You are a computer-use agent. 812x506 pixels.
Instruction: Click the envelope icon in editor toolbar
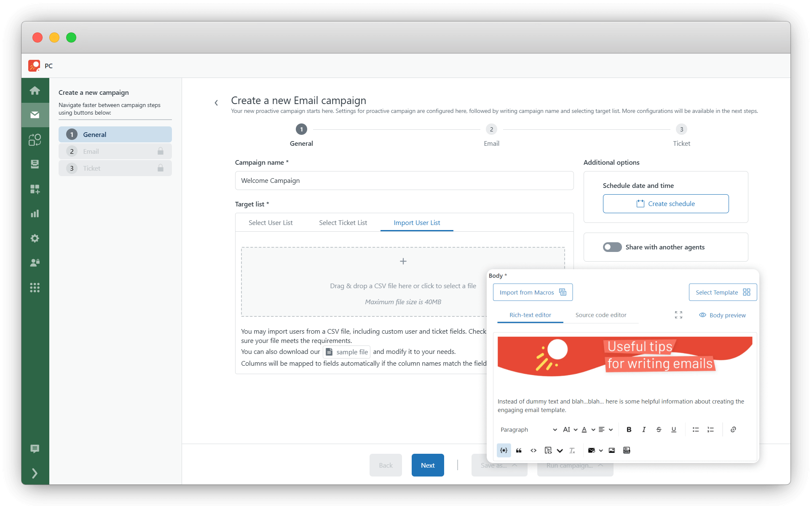point(592,450)
